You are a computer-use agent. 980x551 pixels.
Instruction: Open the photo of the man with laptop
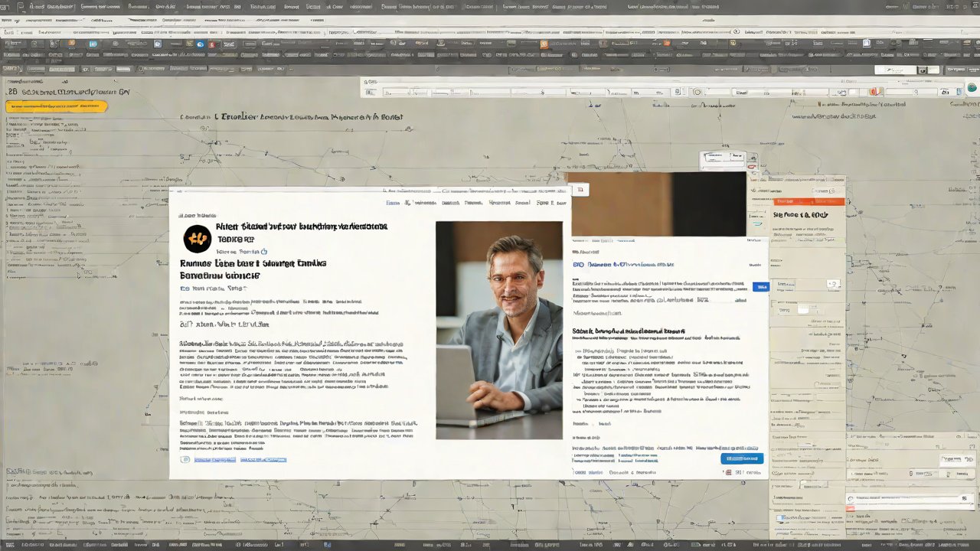pyautogui.click(x=498, y=330)
